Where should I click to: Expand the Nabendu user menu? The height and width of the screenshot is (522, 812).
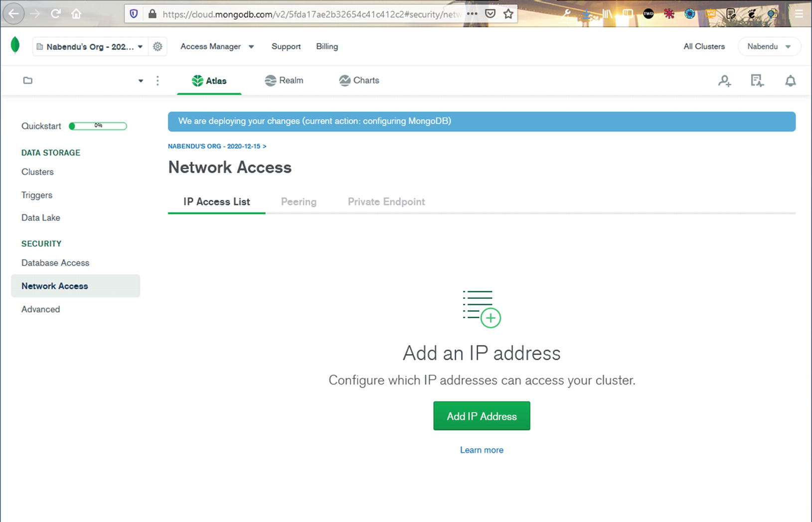coord(769,46)
